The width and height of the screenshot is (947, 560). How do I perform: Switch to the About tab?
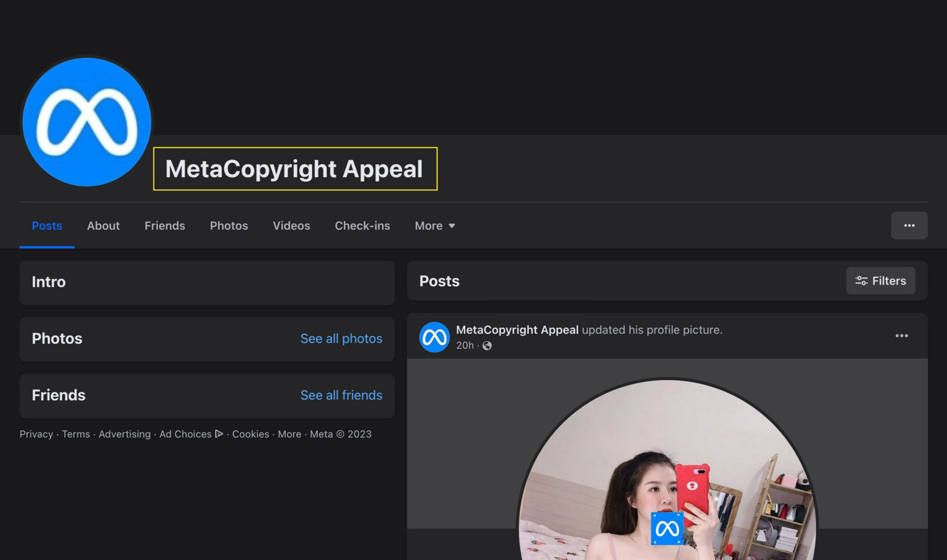pyautogui.click(x=103, y=226)
